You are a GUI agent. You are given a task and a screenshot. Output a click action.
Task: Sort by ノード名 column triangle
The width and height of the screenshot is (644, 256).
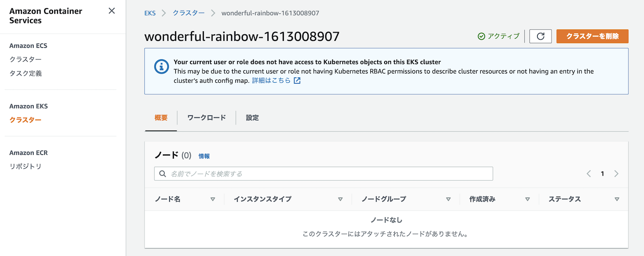[x=213, y=199]
